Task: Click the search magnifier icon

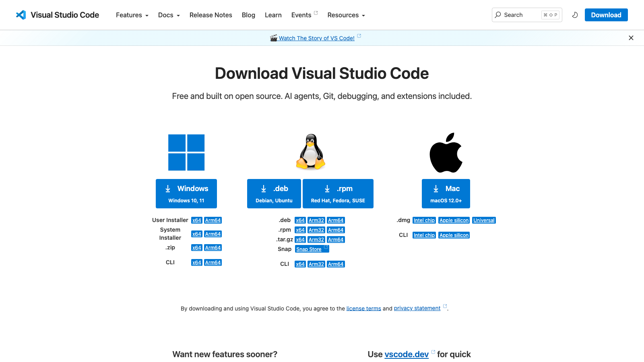Action: pos(498,15)
